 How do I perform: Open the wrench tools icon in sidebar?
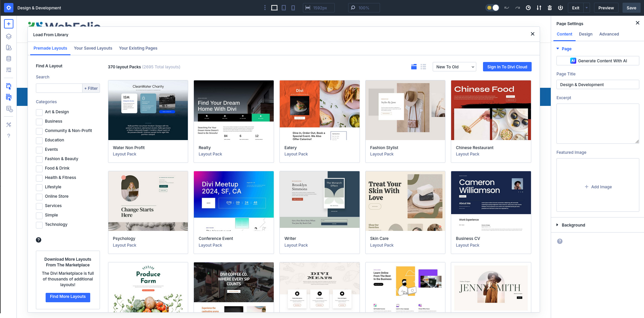[9, 125]
